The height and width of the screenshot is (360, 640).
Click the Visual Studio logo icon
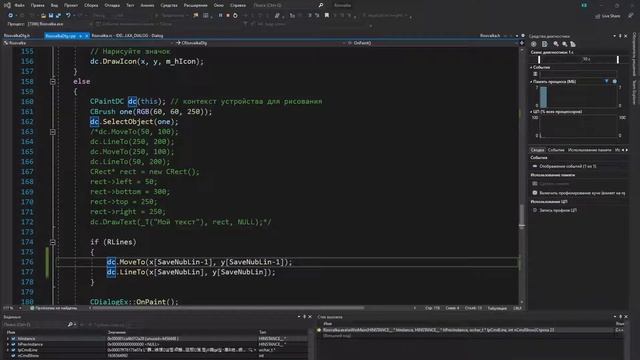pyautogui.click(x=7, y=5)
